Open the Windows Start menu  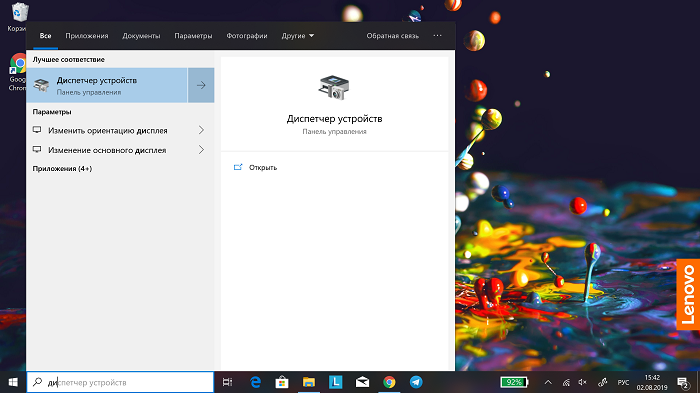(13, 382)
